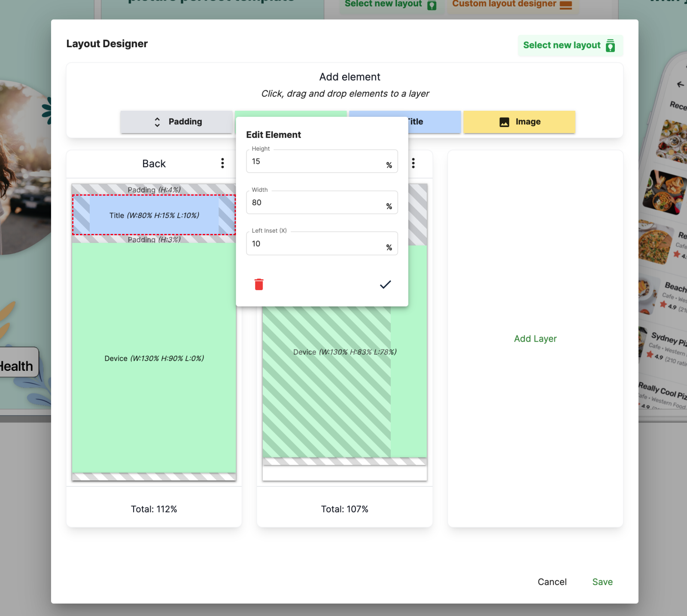The width and height of the screenshot is (687, 616).
Task: Click Add Layer in the empty panel
Action: coord(535,339)
